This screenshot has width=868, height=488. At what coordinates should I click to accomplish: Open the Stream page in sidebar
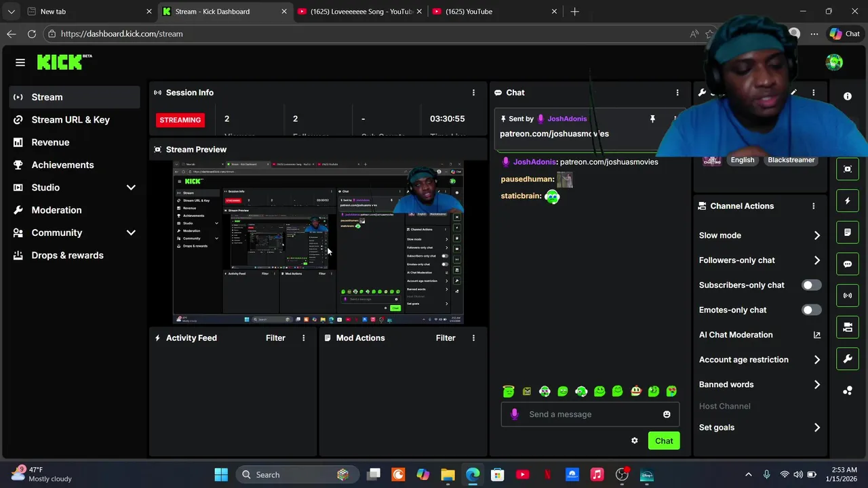(x=75, y=97)
